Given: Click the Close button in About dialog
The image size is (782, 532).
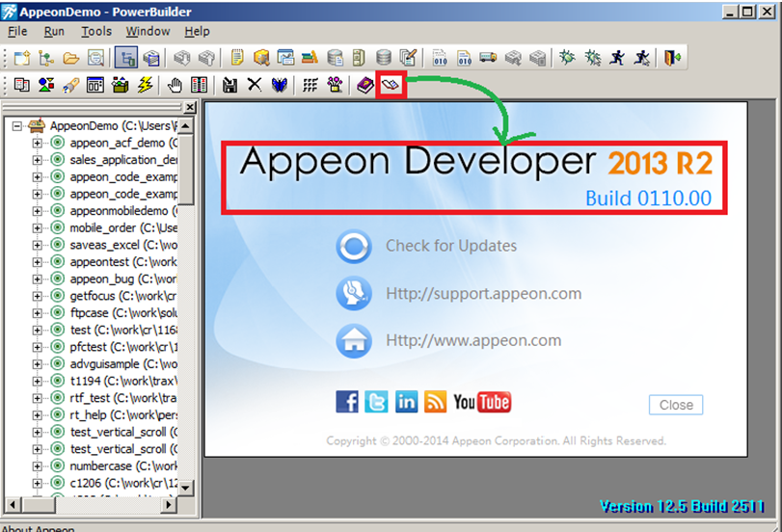Looking at the screenshot, I should [676, 405].
